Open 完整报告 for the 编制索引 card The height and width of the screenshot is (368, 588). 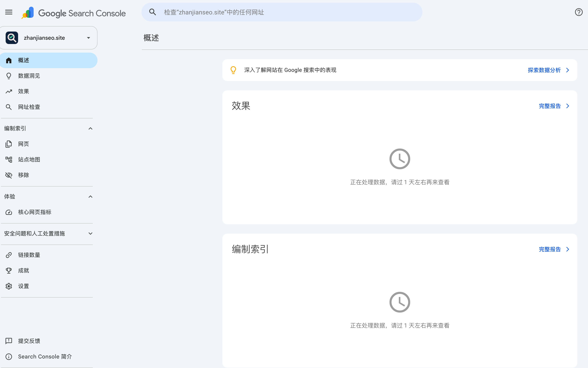pos(550,249)
